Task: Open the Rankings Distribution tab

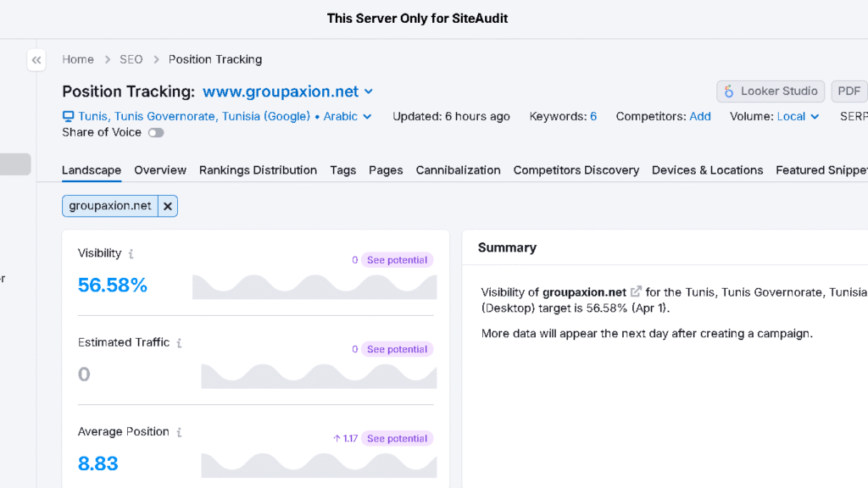Action: [258, 169]
